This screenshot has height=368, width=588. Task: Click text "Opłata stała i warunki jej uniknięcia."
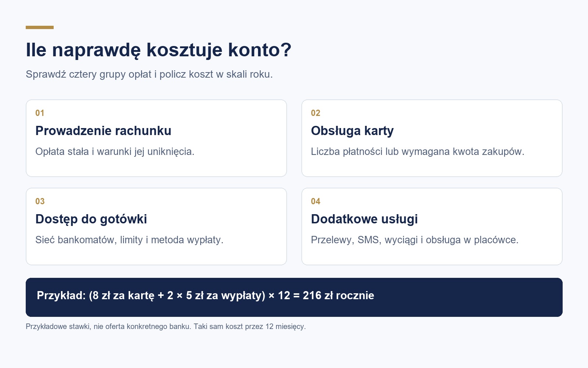pyautogui.click(x=115, y=152)
